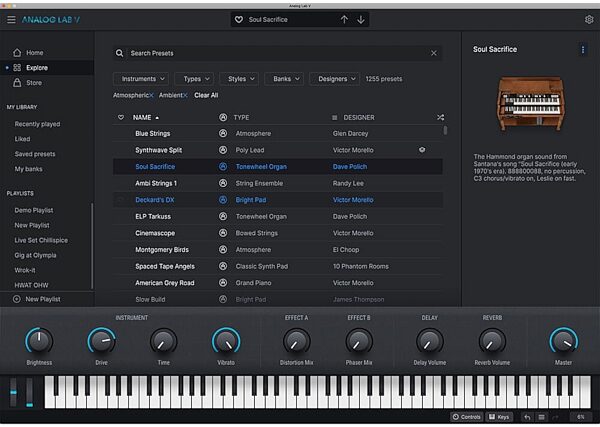Toggle the Keys keyboard panel
The width and height of the screenshot is (600, 427).
click(x=499, y=417)
